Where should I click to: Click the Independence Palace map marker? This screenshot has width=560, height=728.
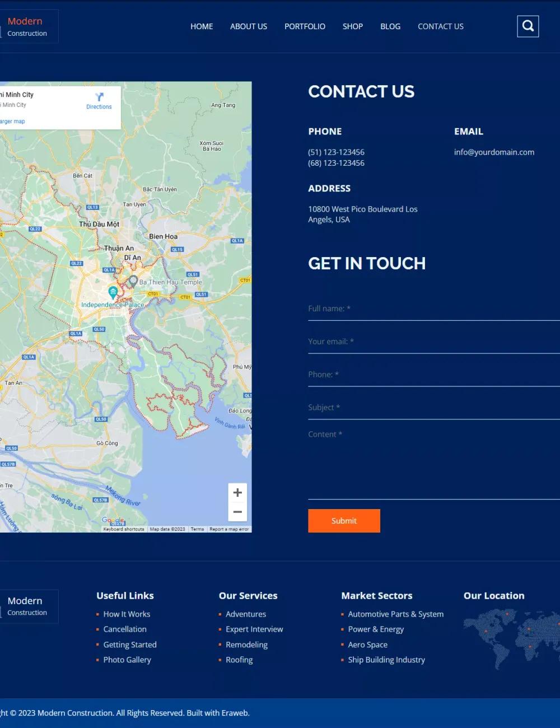113,292
